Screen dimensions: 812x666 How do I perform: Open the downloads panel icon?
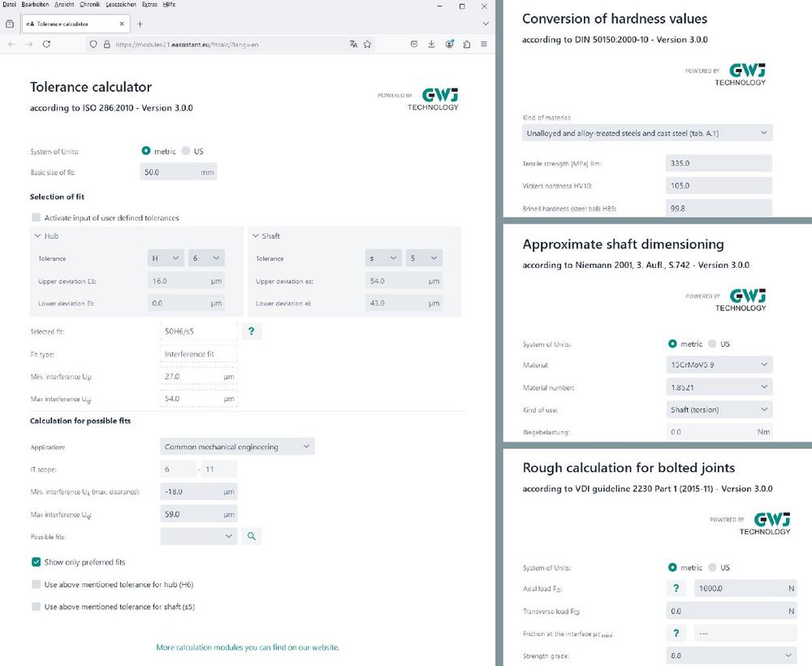431,44
